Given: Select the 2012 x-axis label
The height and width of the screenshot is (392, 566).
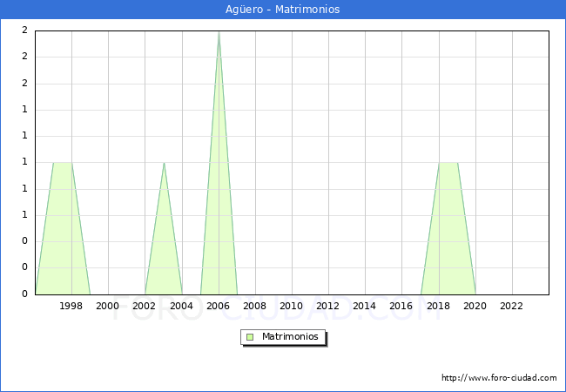Looking at the screenshot, I should pos(327,306).
